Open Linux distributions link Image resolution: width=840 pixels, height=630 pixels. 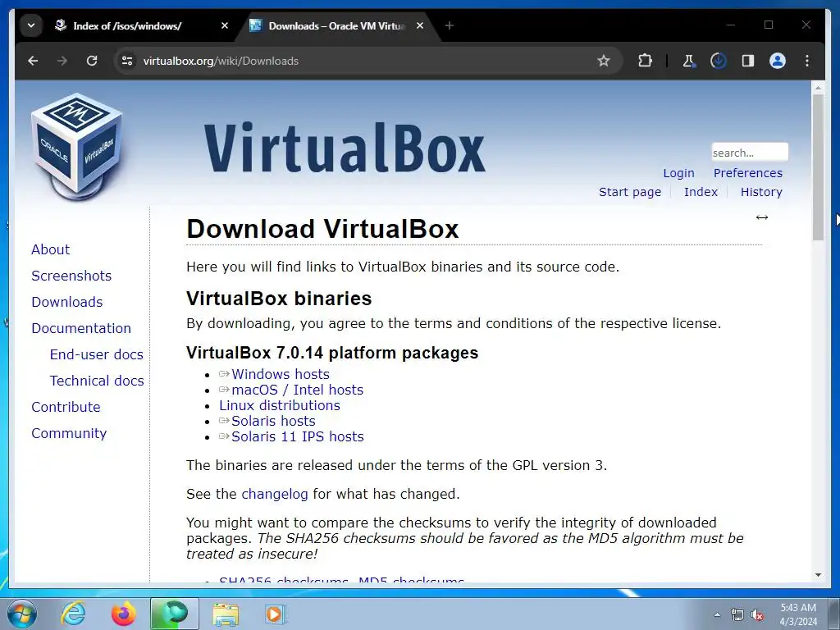(x=280, y=405)
